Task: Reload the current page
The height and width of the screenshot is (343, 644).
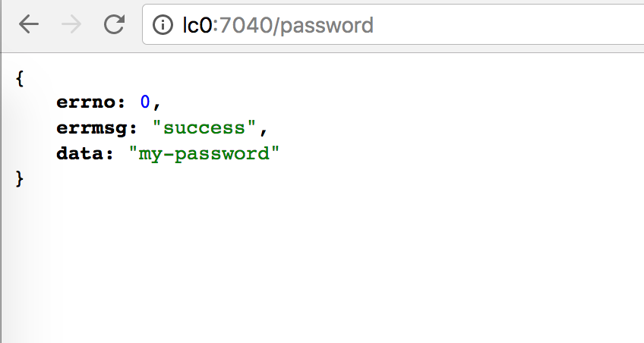Action: (x=114, y=25)
